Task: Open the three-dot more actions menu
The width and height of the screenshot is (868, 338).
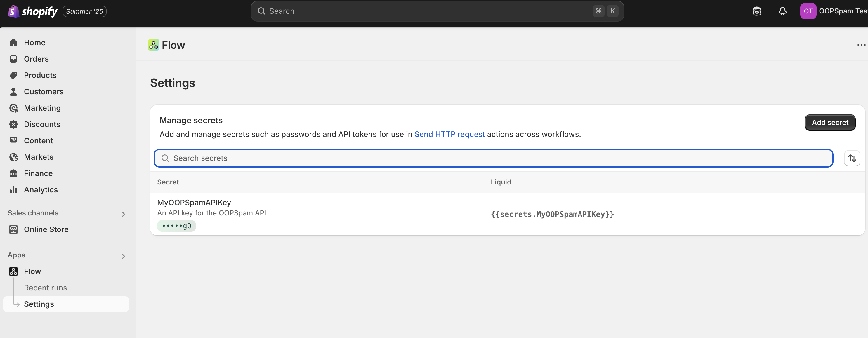Action: (x=861, y=45)
